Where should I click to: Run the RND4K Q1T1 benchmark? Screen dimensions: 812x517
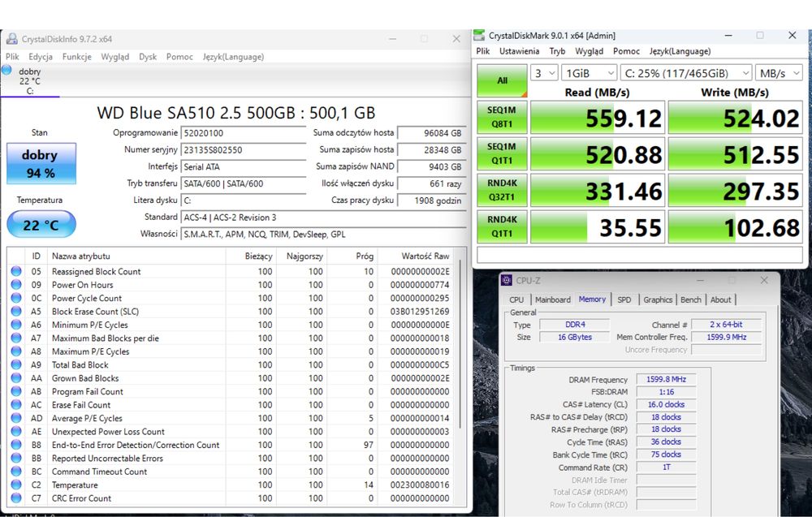(502, 226)
